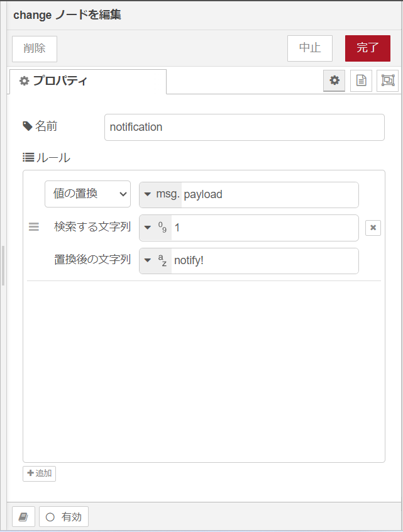Open number type dropdown for search value

point(156,228)
